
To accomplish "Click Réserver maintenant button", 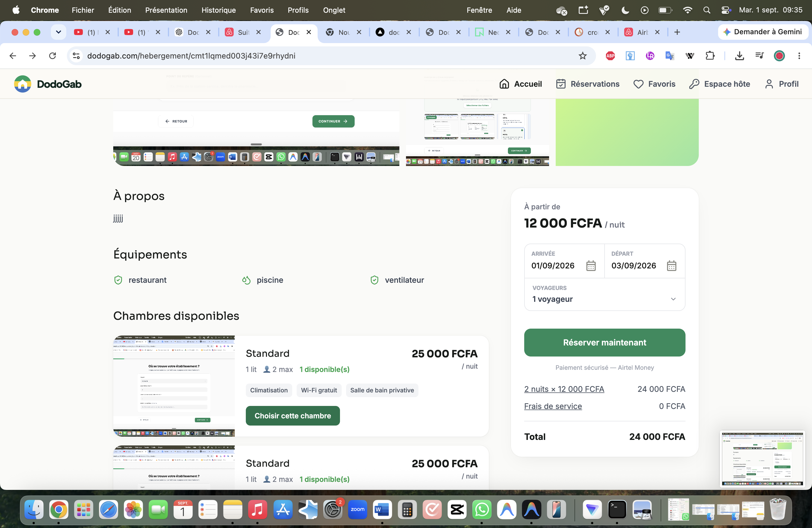I will pyautogui.click(x=605, y=342).
